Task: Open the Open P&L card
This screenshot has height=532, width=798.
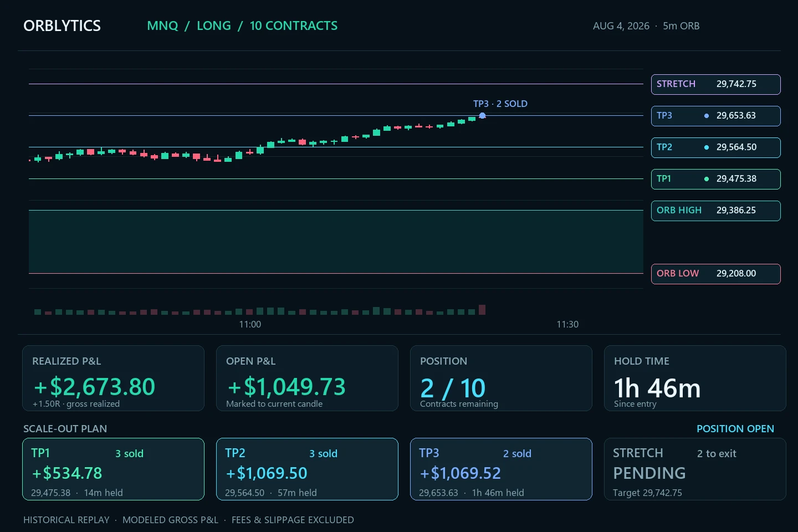Action: pyautogui.click(x=307, y=378)
